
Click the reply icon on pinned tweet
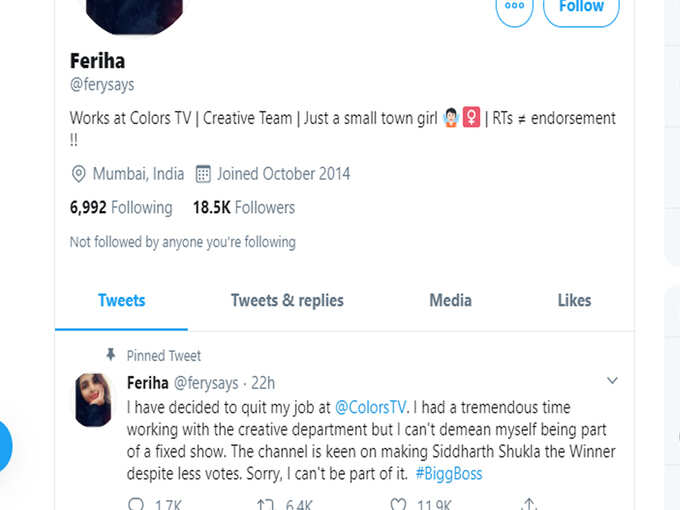click(x=136, y=504)
